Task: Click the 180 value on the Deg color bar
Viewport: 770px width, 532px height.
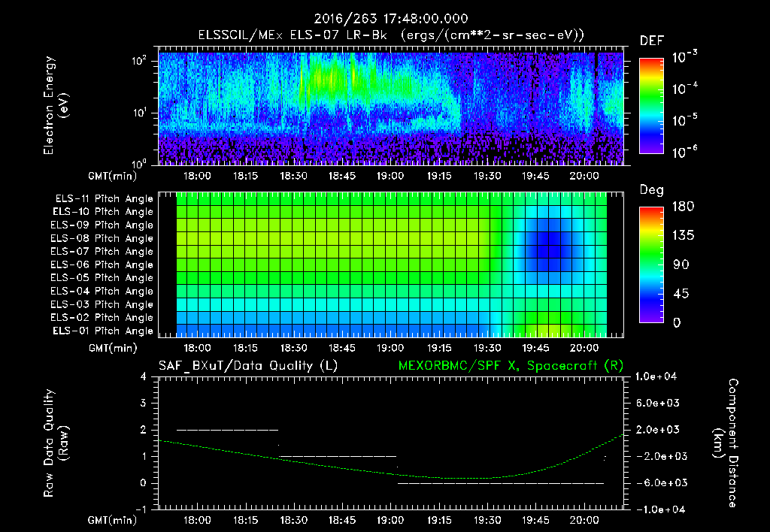Action: 683,206
